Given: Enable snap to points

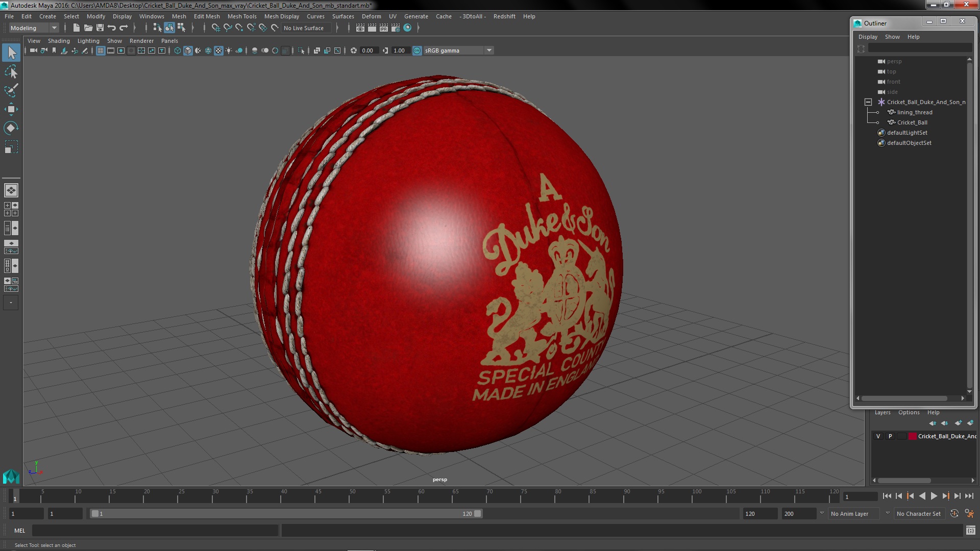Looking at the screenshot, I should [x=239, y=28].
